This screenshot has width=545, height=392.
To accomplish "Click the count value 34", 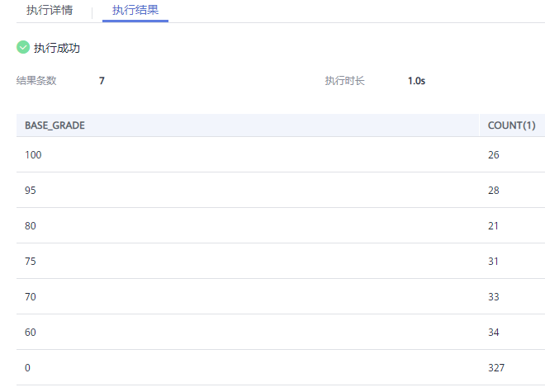I will [494, 333].
